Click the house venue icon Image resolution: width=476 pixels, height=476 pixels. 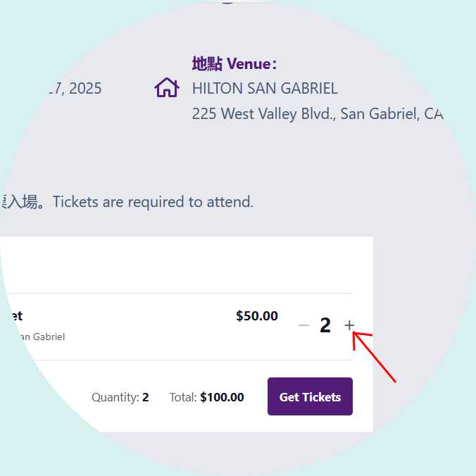pyautogui.click(x=167, y=87)
